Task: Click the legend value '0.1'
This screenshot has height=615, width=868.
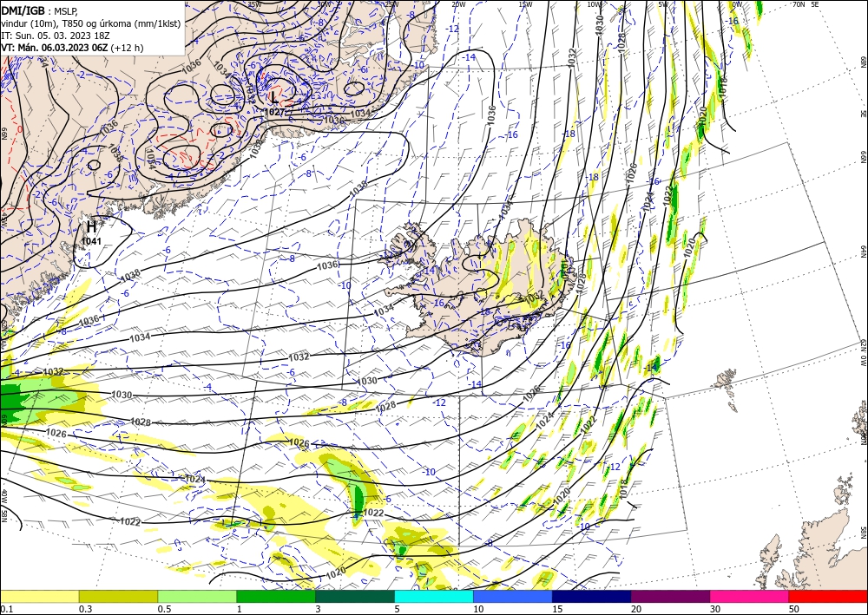Action: click(6, 609)
